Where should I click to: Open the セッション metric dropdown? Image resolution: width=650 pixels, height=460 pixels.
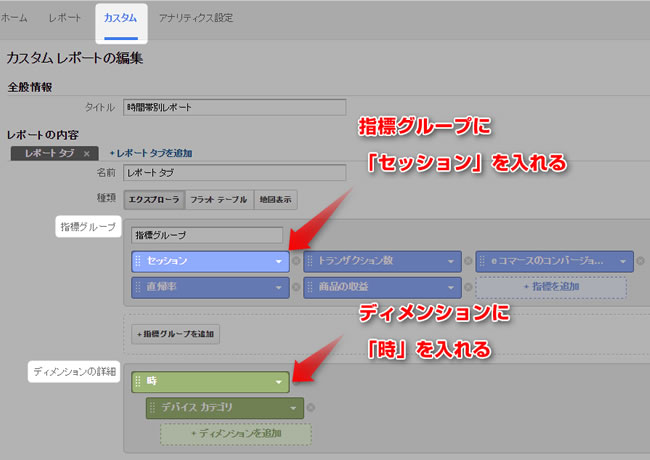click(279, 261)
